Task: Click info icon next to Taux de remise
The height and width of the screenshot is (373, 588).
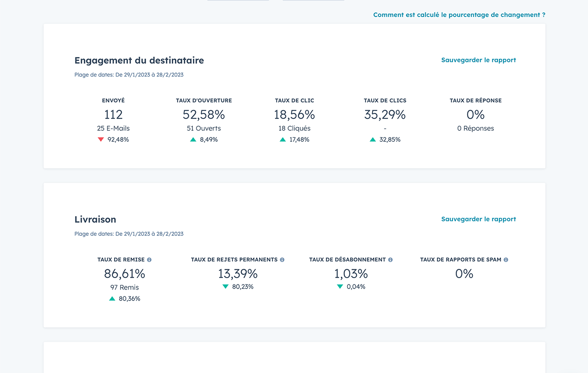Action: pyautogui.click(x=149, y=260)
